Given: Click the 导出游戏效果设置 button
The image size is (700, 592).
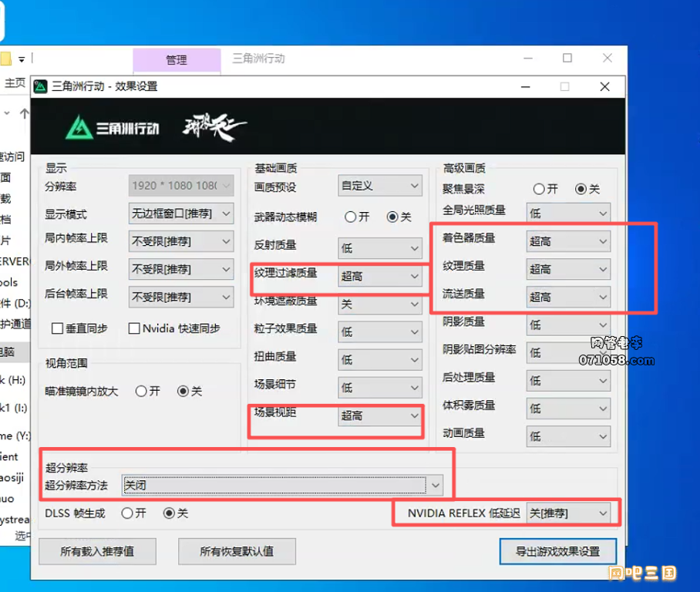Looking at the screenshot, I should click(557, 551).
